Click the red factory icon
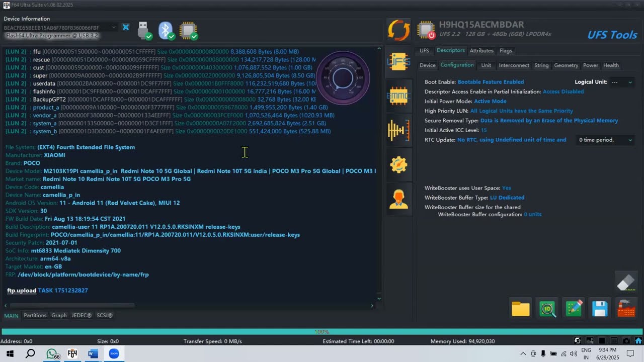The image size is (644, 362). pyautogui.click(x=626, y=309)
